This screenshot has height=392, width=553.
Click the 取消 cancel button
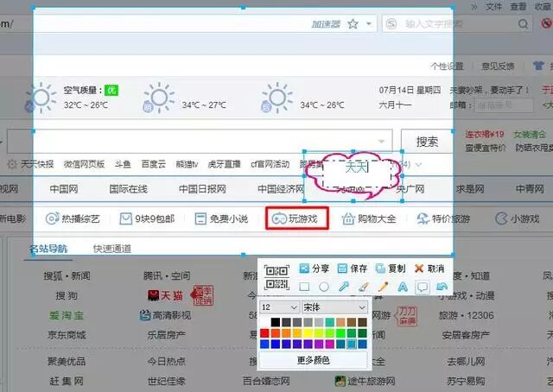(429, 269)
